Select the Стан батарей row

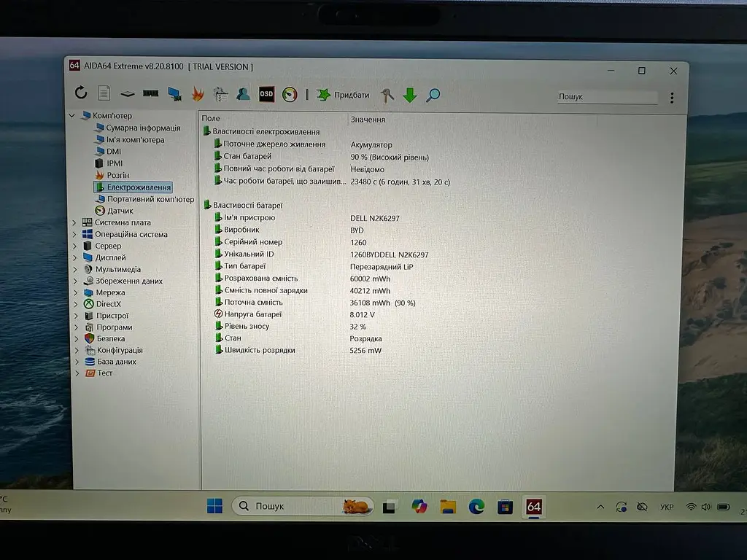coord(322,156)
